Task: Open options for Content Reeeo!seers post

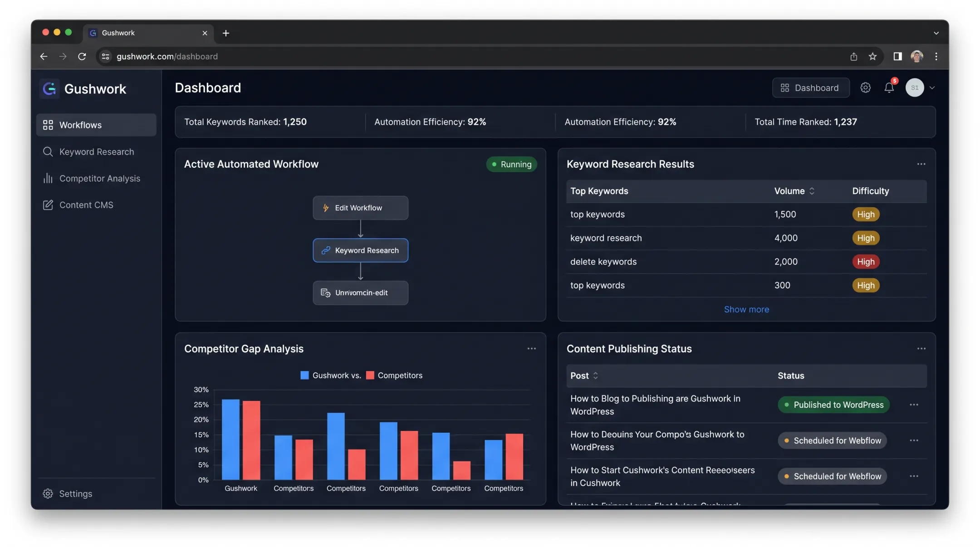Action: 914,476
